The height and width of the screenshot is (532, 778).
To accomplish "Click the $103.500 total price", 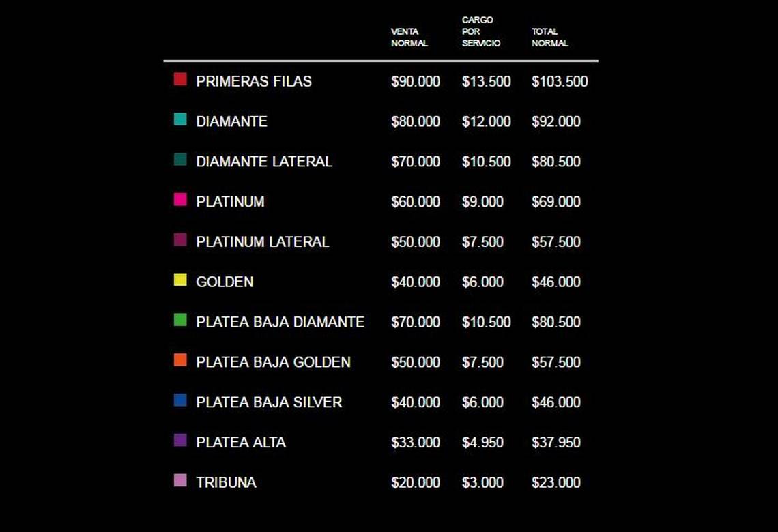I will [x=560, y=81].
